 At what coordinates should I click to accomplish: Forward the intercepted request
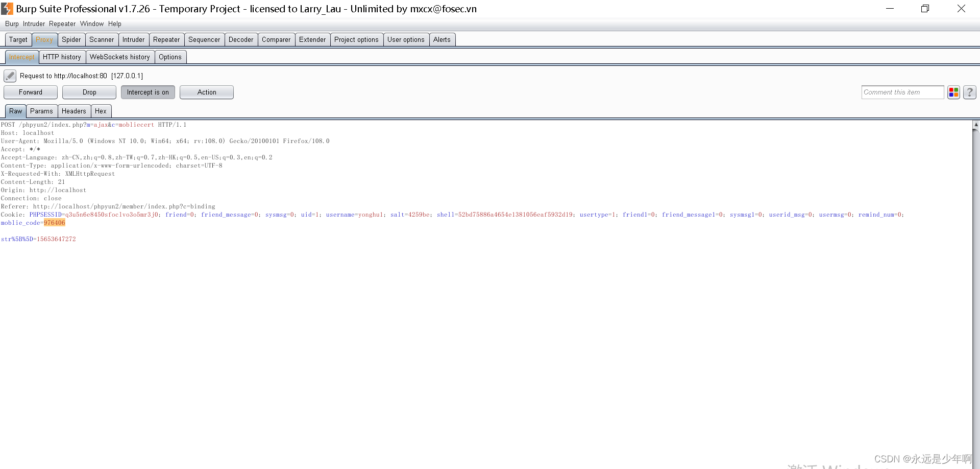31,92
